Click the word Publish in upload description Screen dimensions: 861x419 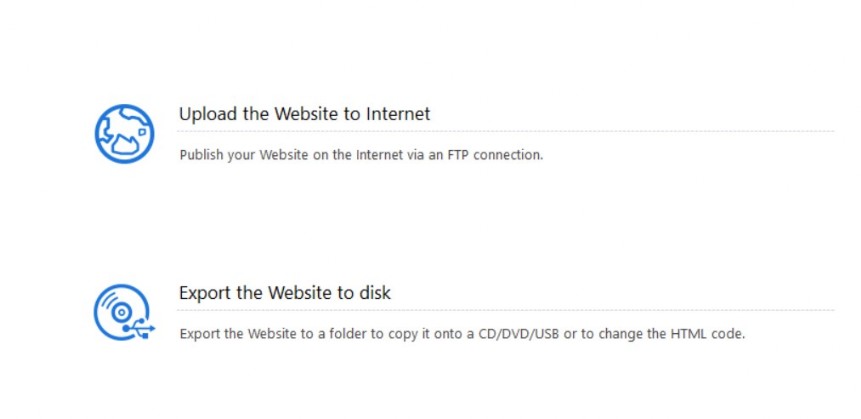click(202, 155)
